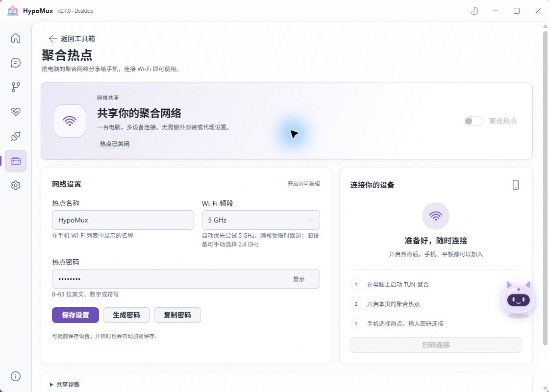Maximize the HypoMux window
This screenshot has width=549, height=392.
[517, 11]
